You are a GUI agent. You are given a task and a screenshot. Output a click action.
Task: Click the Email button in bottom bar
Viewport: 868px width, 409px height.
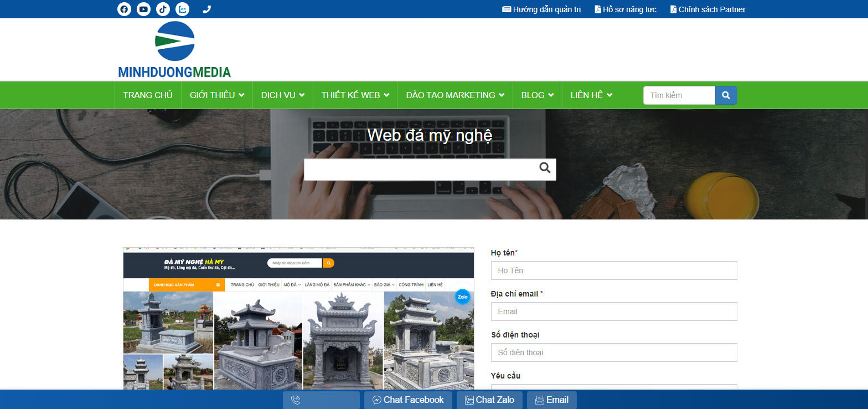pyautogui.click(x=552, y=400)
